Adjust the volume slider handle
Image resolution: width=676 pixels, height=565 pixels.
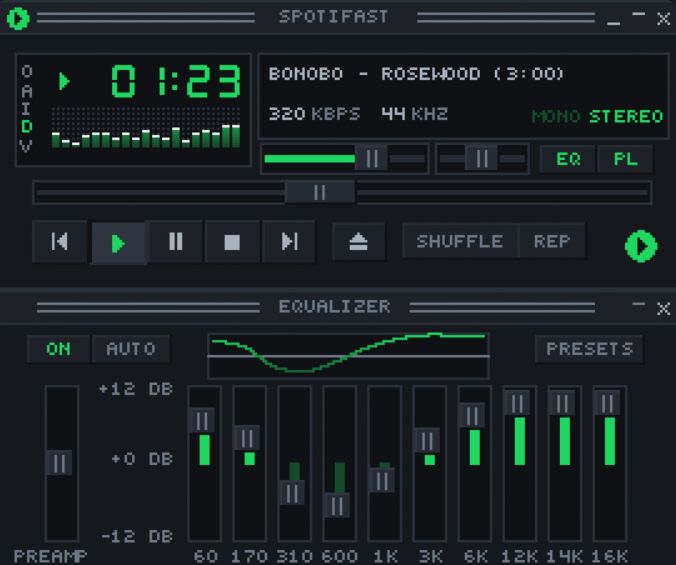click(x=371, y=159)
